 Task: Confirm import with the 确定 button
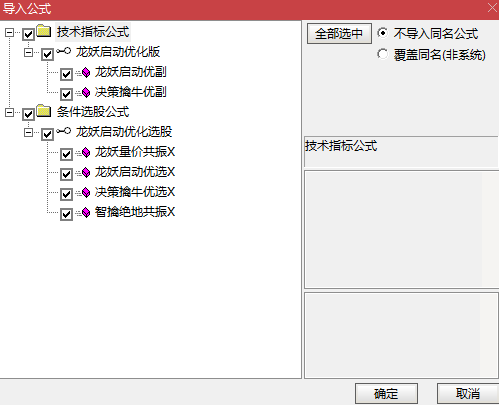[x=386, y=394]
